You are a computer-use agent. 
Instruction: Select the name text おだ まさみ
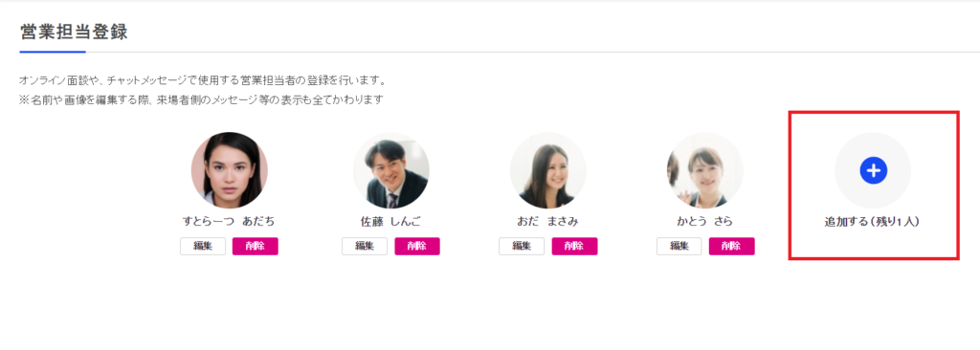(x=548, y=221)
